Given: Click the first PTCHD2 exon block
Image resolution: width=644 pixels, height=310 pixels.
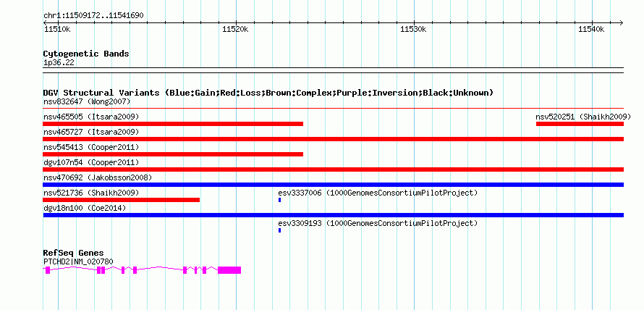Looking at the screenshot, I should tap(48, 270).
